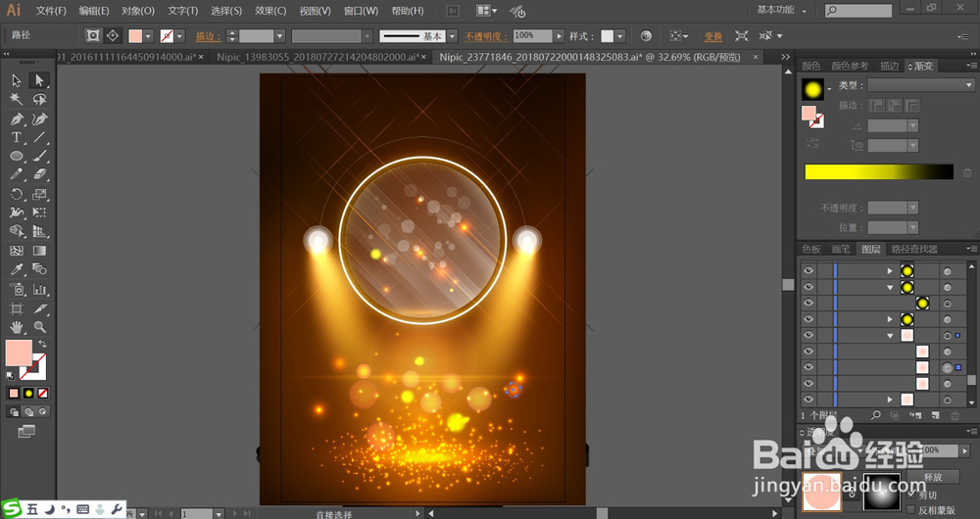
Task: Open the 窗口(W) menu
Action: (x=361, y=11)
